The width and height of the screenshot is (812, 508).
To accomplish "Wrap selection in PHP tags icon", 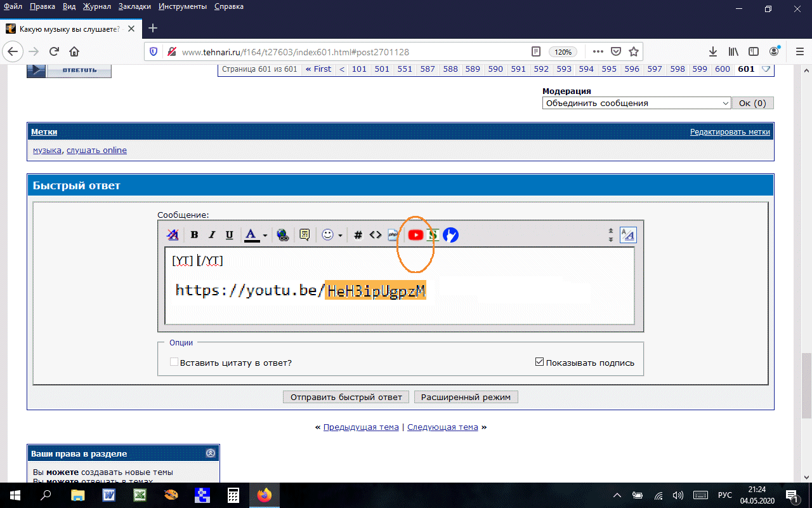I will [x=393, y=235].
